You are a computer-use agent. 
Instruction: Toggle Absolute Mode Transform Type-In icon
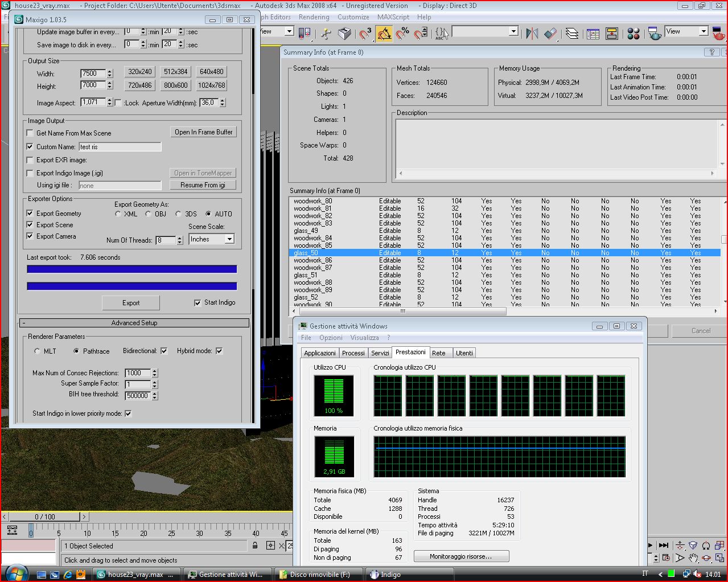[270, 546]
